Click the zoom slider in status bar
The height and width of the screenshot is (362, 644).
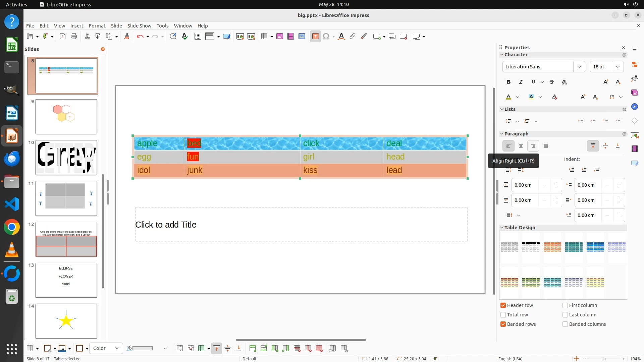604,359
